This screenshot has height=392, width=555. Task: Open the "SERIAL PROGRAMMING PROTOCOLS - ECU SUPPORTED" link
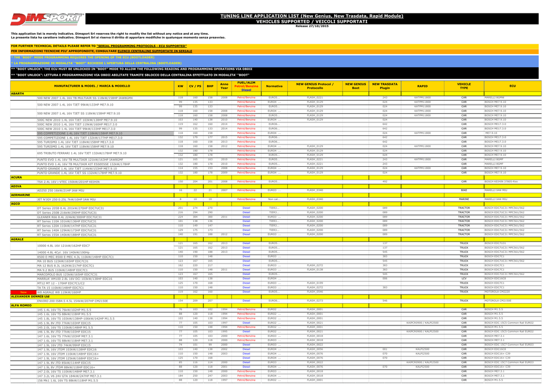(x=141, y=46)
